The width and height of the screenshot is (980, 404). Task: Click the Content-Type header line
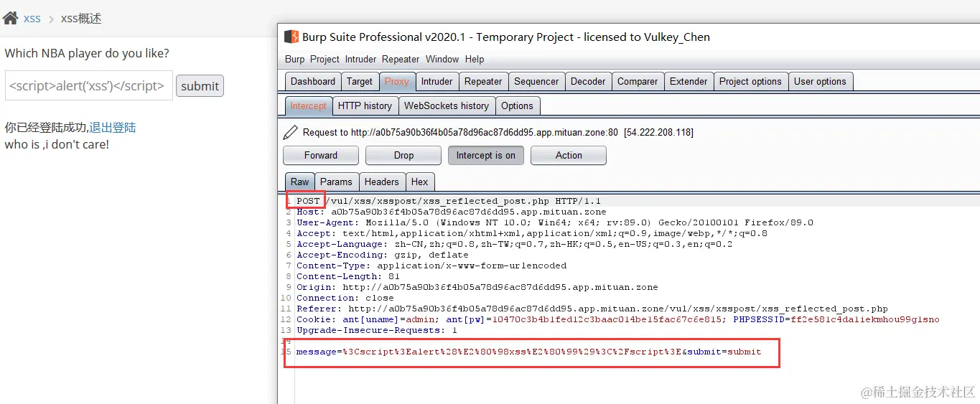tap(431, 266)
